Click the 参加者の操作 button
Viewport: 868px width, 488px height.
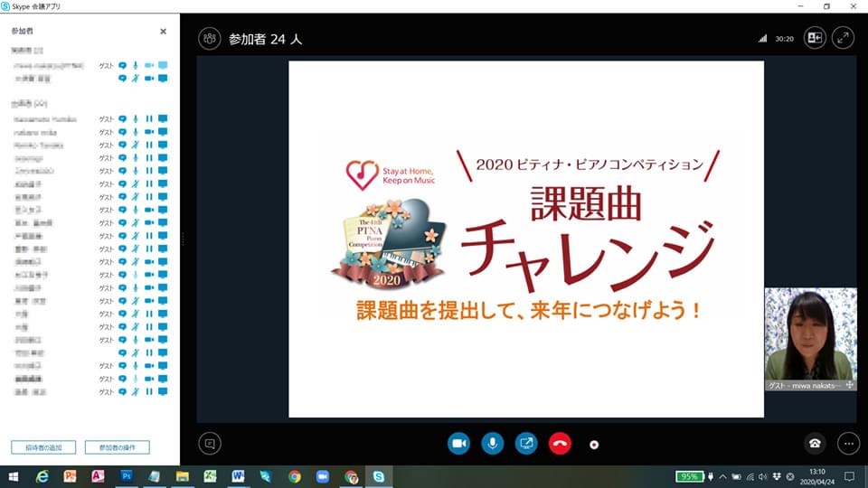click(118, 447)
